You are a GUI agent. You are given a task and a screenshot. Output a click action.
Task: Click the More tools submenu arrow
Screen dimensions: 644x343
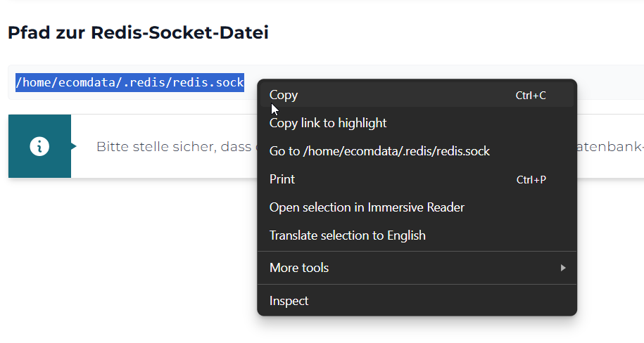(x=562, y=268)
